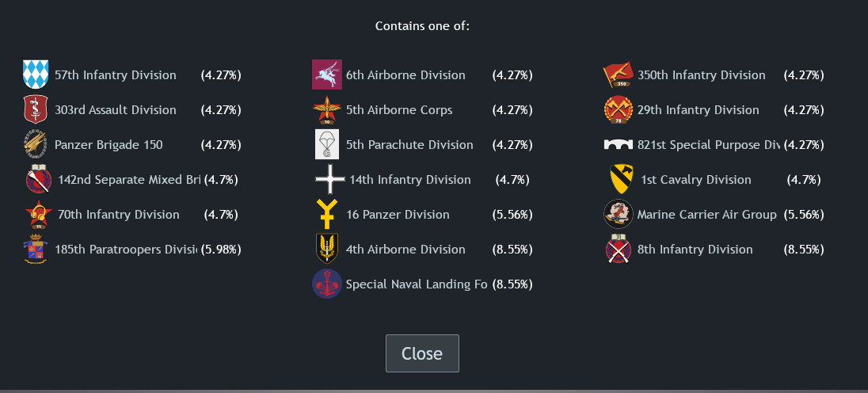Click the 5th Parachute Division parachute emblem
Screen dimensions: 868x393
[x=327, y=145]
